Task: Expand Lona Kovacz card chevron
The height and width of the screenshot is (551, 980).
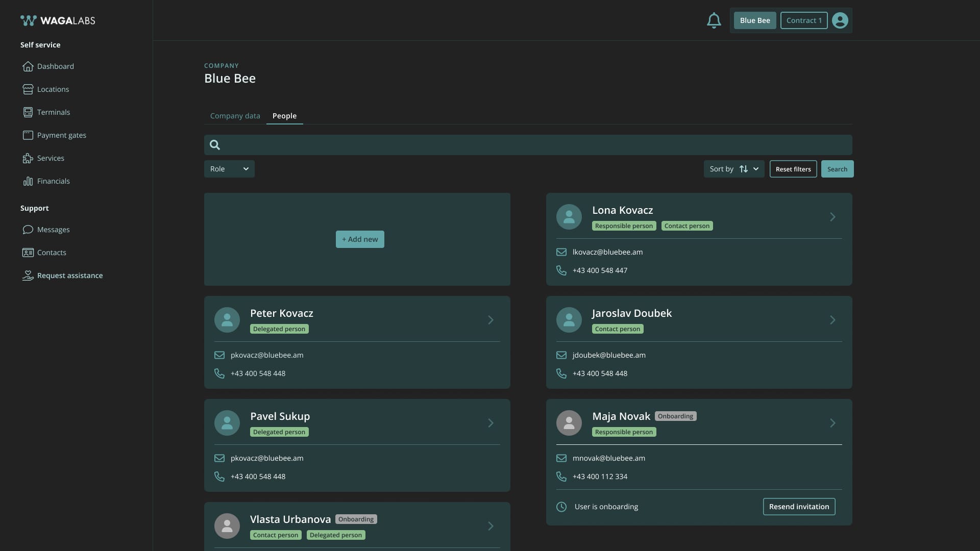Action: pyautogui.click(x=832, y=217)
